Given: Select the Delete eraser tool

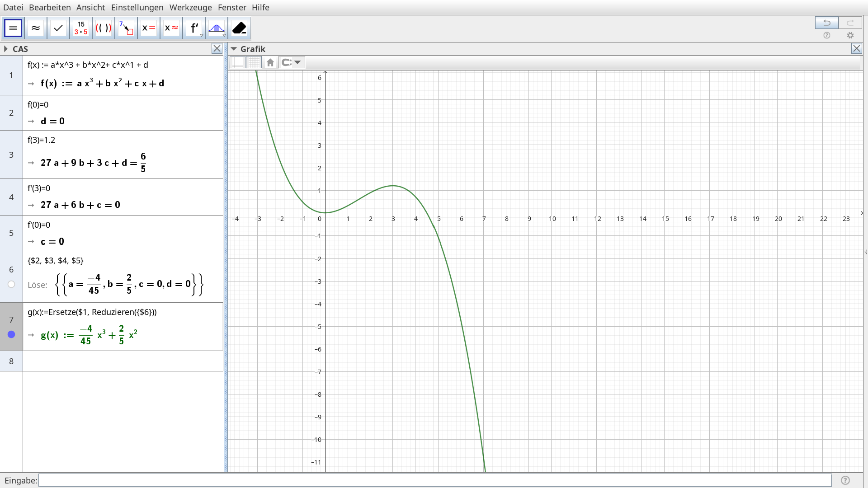Looking at the screenshot, I should 239,28.
